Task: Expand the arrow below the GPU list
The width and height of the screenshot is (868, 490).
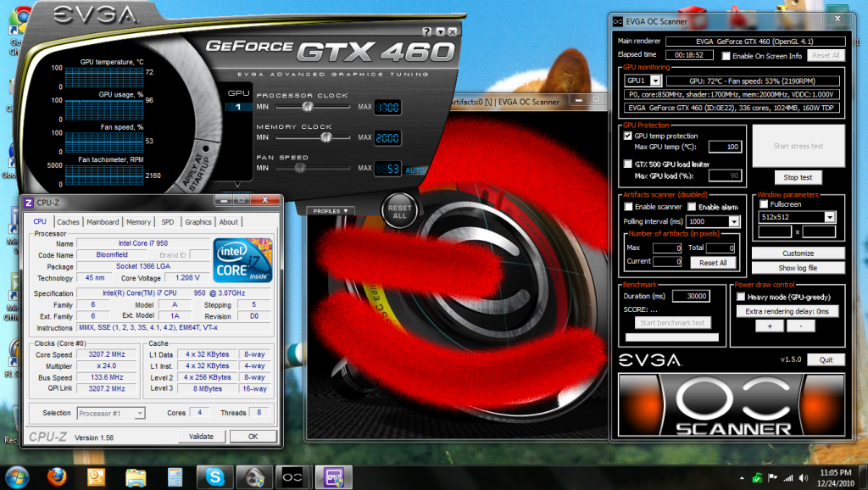Action: click(237, 184)
